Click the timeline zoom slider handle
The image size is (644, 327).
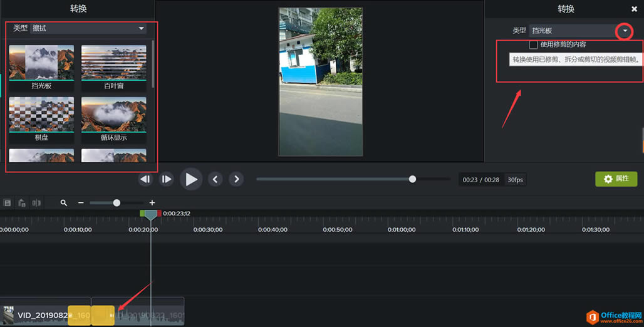117,202
